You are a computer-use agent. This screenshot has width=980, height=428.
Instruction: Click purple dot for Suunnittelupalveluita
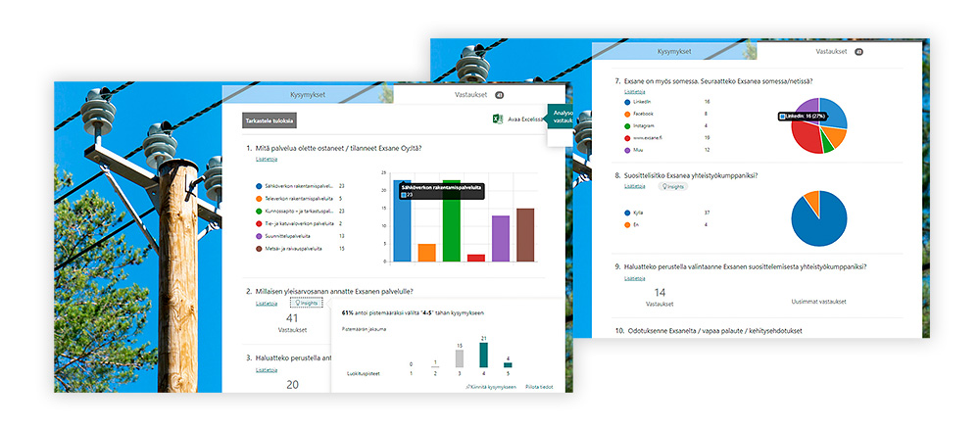pyautogui.click(x=259, y=236)
